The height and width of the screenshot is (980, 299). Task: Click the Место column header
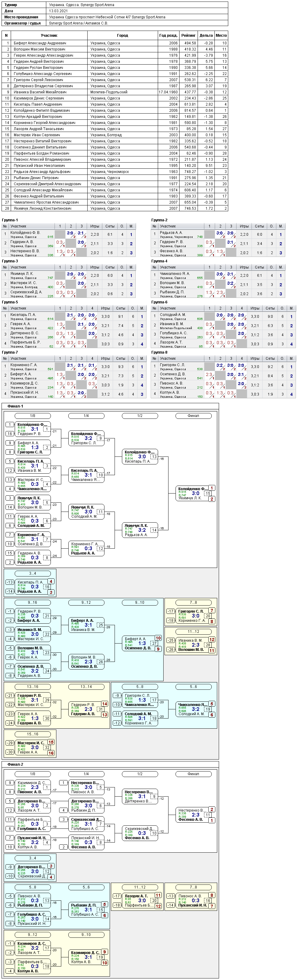(x=221, y=36)
